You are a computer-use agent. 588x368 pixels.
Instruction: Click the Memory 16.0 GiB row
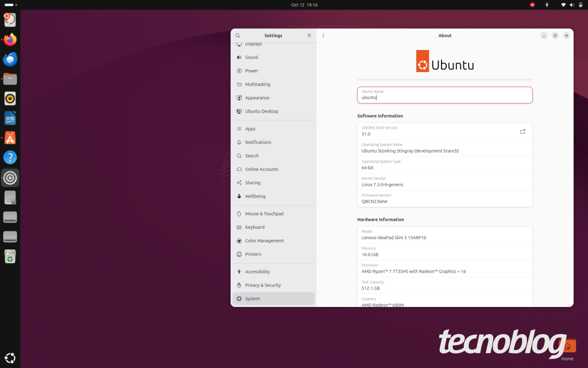445,251
